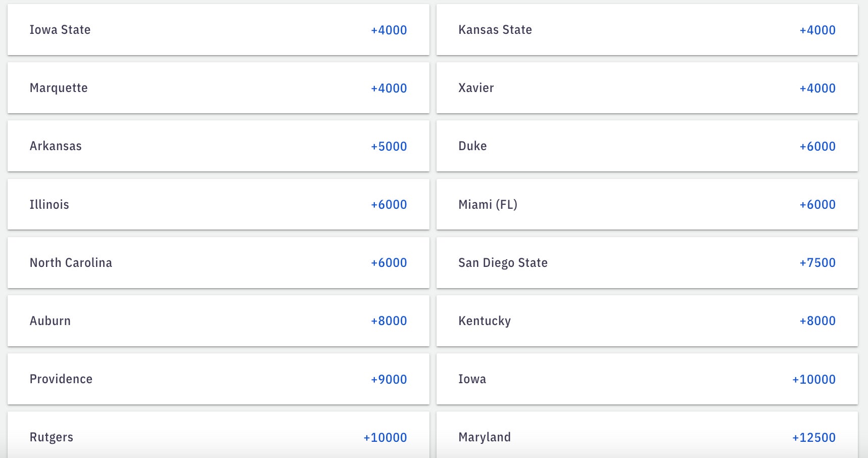Click the Auburn +8000 odds card
Viewport: 868px width, 458px height.
(218, 321)
